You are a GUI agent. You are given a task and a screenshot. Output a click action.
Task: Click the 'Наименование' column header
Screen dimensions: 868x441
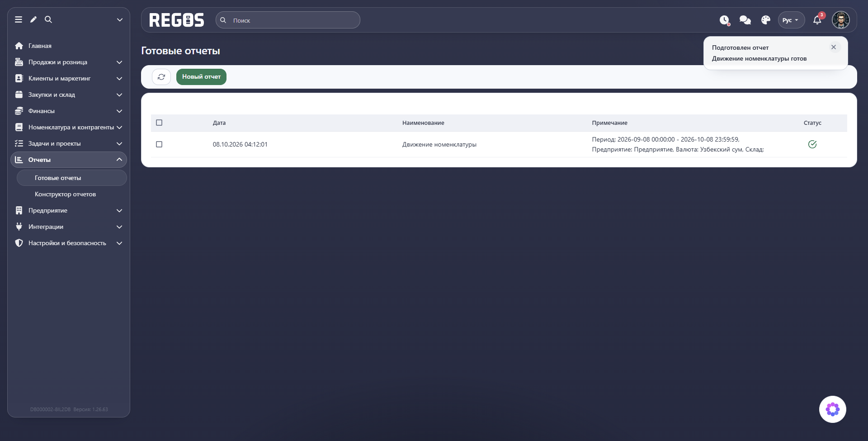pos(423,123)
